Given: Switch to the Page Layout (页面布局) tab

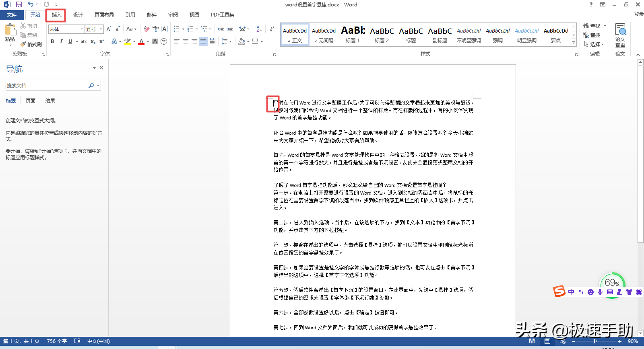Looking at the screenshot, I should pos(104,15).
